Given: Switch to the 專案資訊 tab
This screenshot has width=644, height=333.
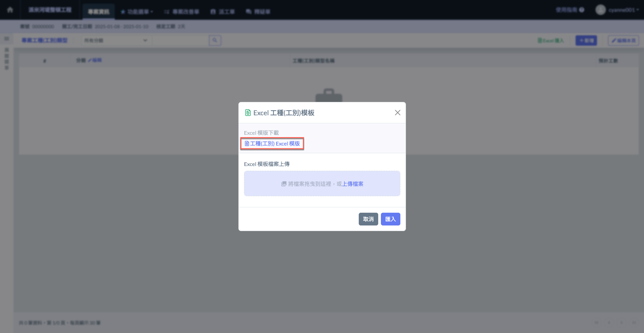Looking at the screenshot, I should pos(98,12).
